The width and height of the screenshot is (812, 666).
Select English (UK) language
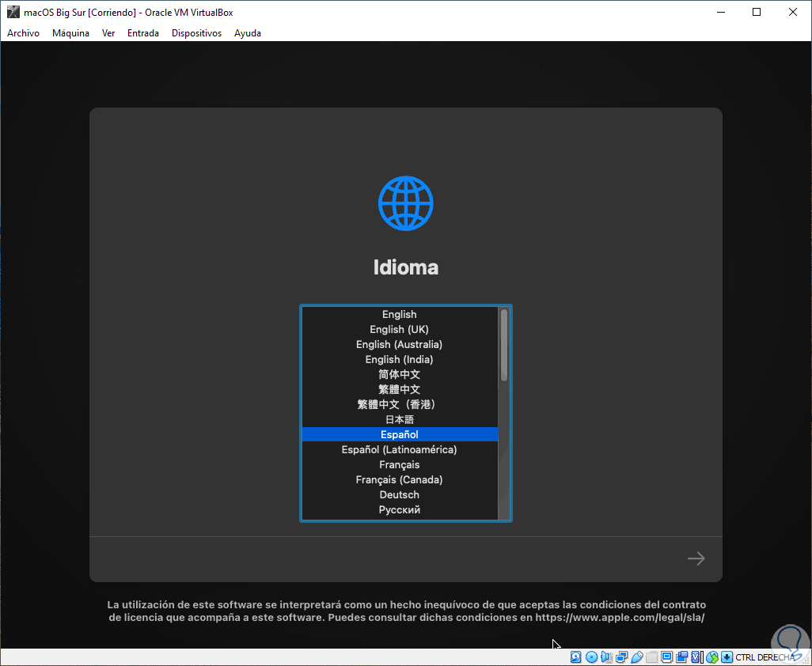pyautogui.click(x=399, y=329)
